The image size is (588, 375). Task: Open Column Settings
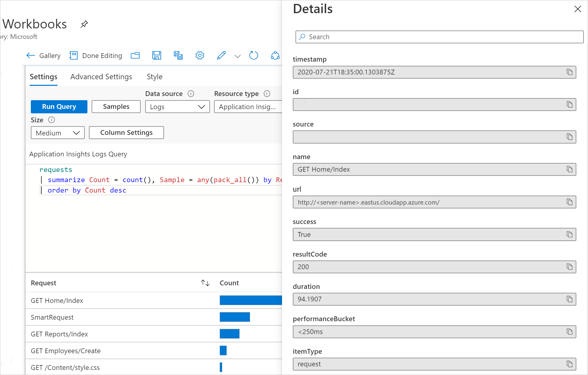(x=126, y=132)
